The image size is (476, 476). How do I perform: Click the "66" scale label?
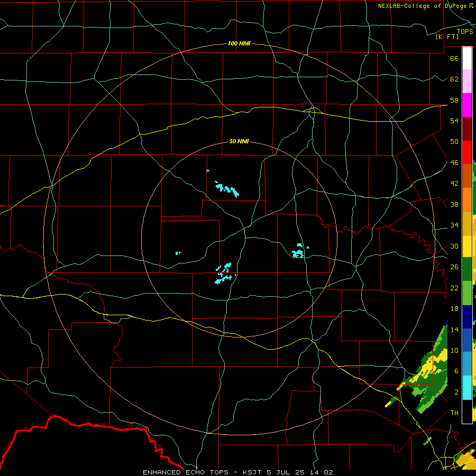[x=454, y=58]
